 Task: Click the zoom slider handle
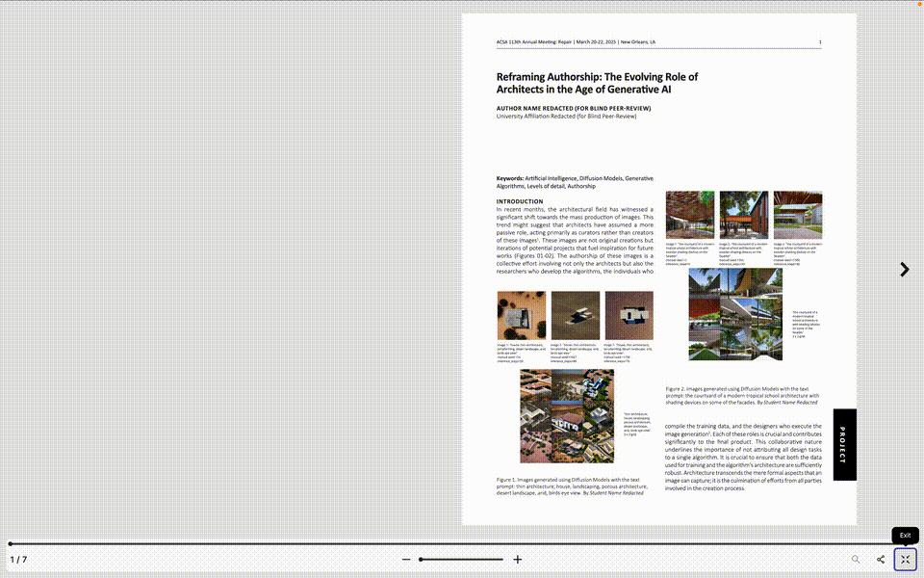coord(421,559)
